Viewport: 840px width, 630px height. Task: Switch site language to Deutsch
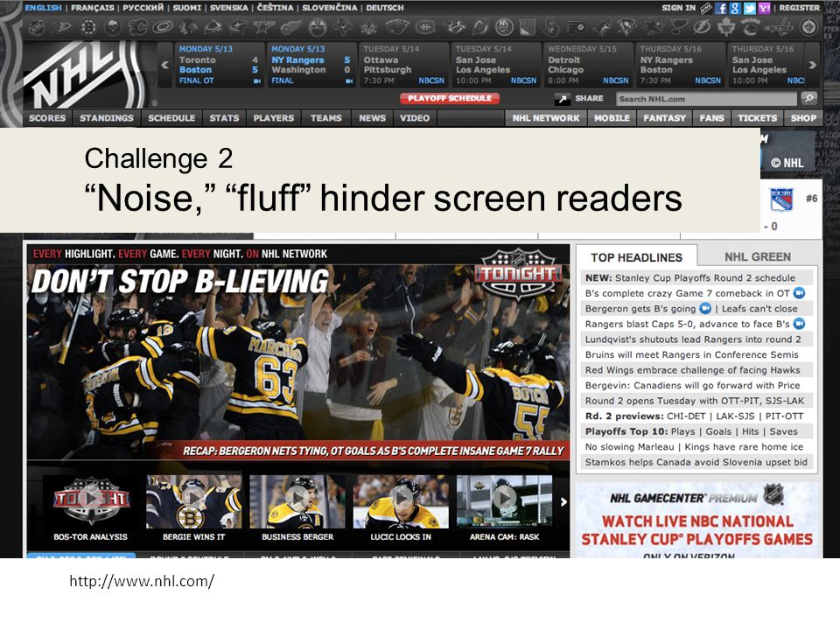[x=385, y=8]
